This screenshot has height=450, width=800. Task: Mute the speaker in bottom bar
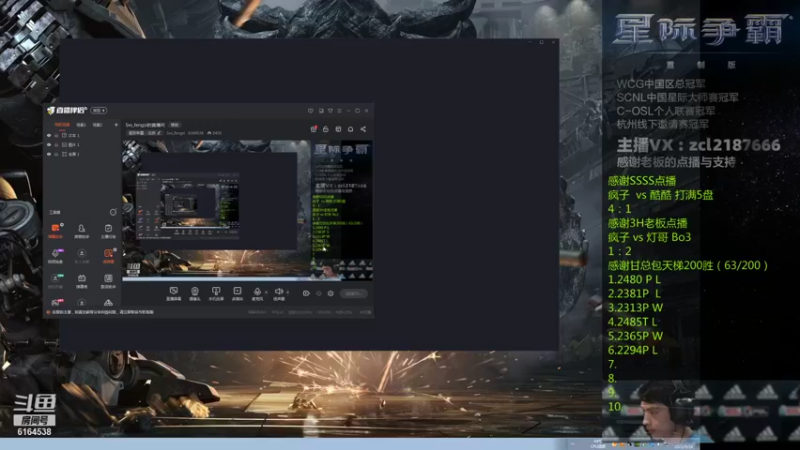point(279,293)
